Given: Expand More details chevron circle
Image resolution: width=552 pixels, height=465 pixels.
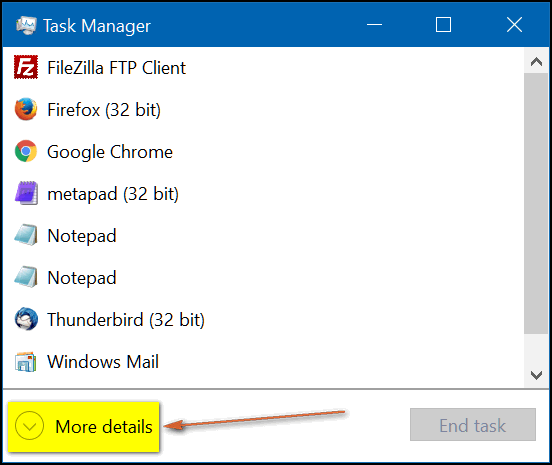Looking at the screenshot, I should coord(30,426).
